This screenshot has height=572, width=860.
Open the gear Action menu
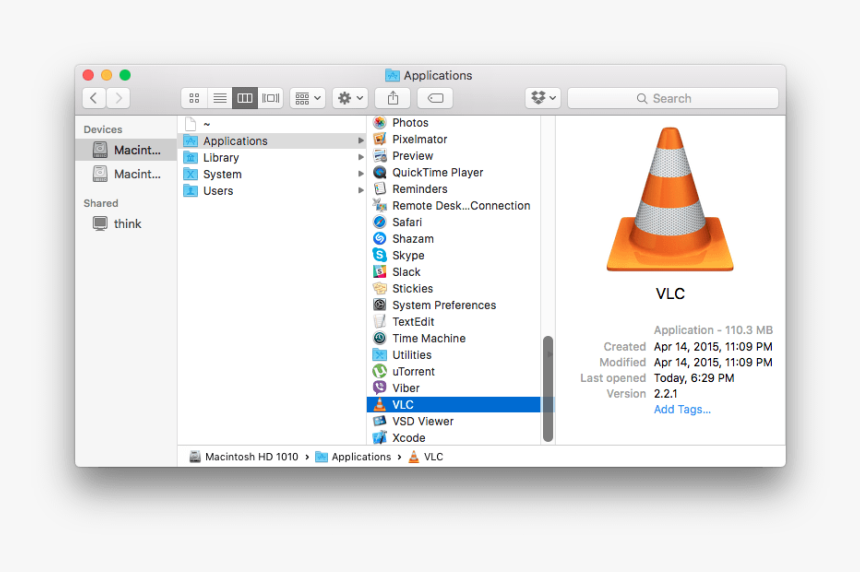click(350, 98)
